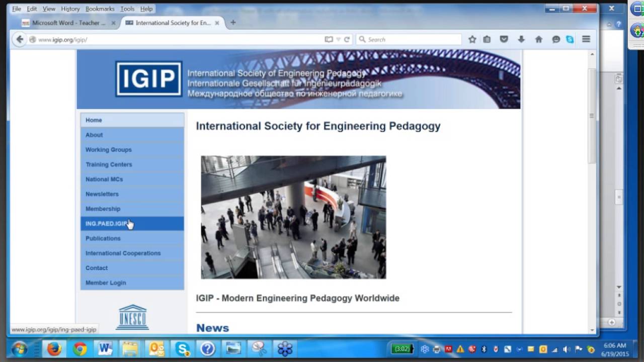
Task: Open the Bookmarks menu
Action: click(100, 9)
